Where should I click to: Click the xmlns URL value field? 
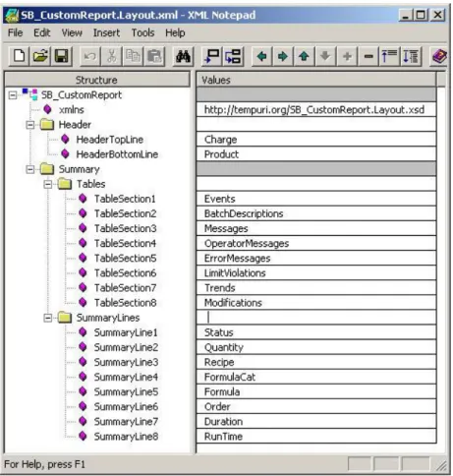(x=316, y=109)
